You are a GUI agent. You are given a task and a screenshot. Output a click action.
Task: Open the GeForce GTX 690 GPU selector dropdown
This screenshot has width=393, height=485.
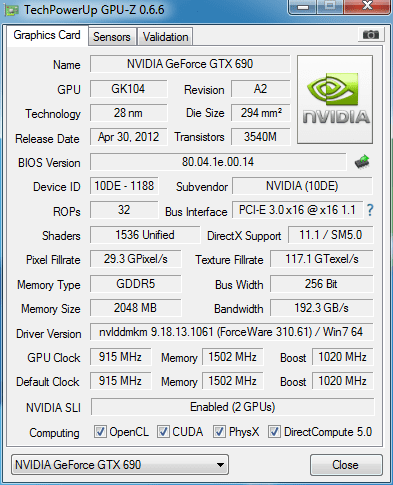(120, 464)
